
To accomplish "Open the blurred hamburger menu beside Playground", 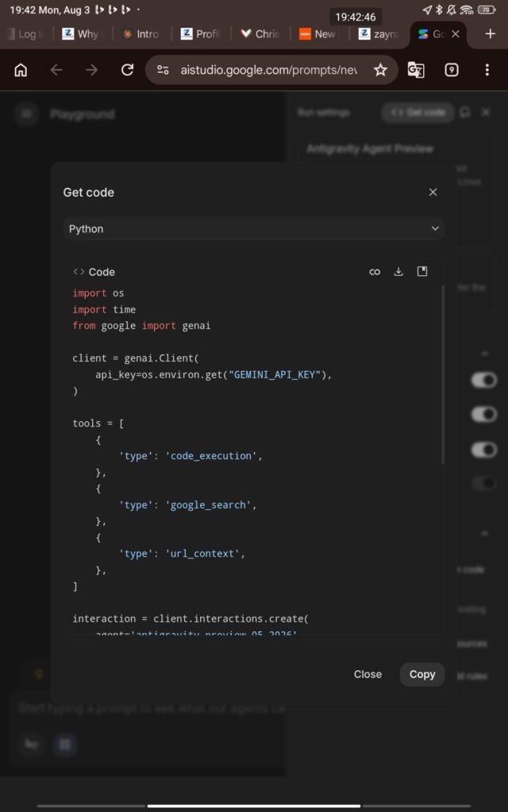I will click(x=27, y=114).
